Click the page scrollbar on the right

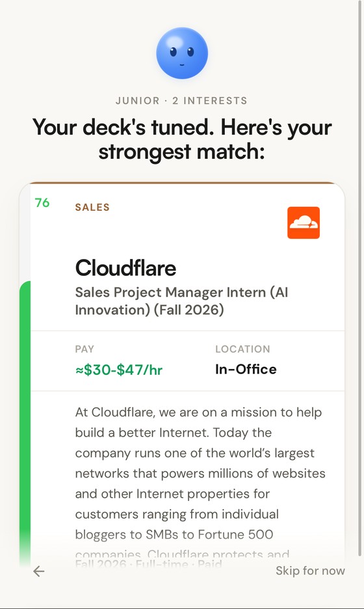(x=359, y=278)
